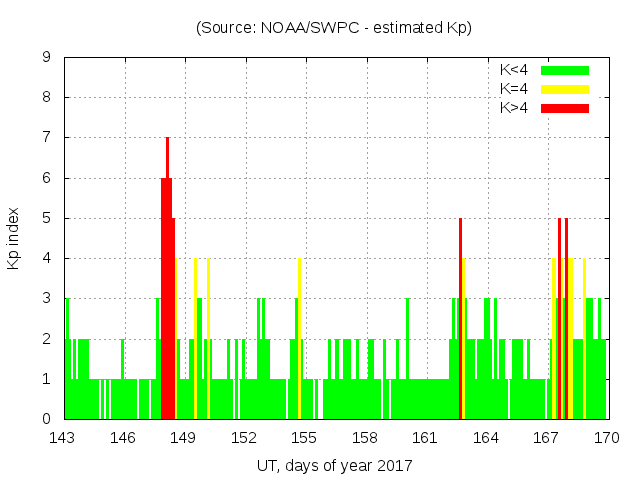Screen dimensions: 640x480
Task: Click the x-axis tick label 158
Action: (x=365, y=438)
